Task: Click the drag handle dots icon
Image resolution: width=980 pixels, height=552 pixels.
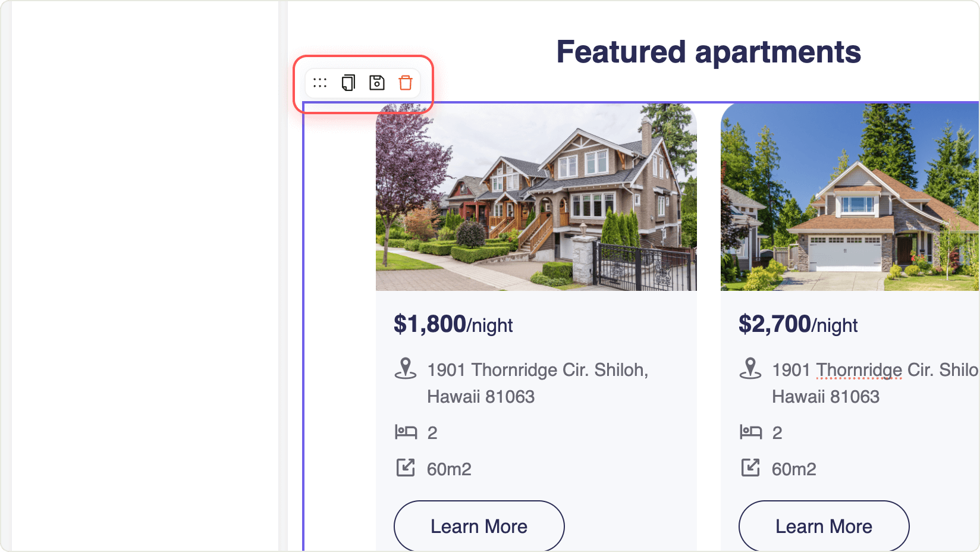Action: pos(320,83)
